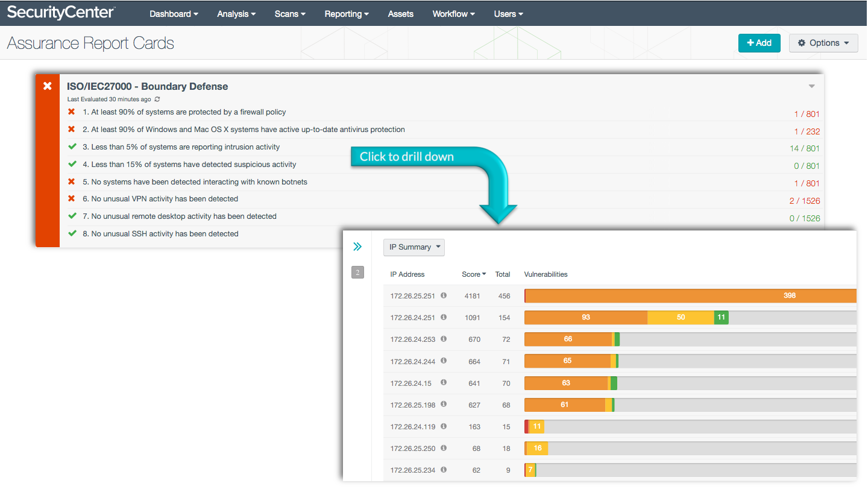868x495 pixels.
Task: Drill down on the 1 / 801 firewall policy result
Action: (x=807, y=114)
